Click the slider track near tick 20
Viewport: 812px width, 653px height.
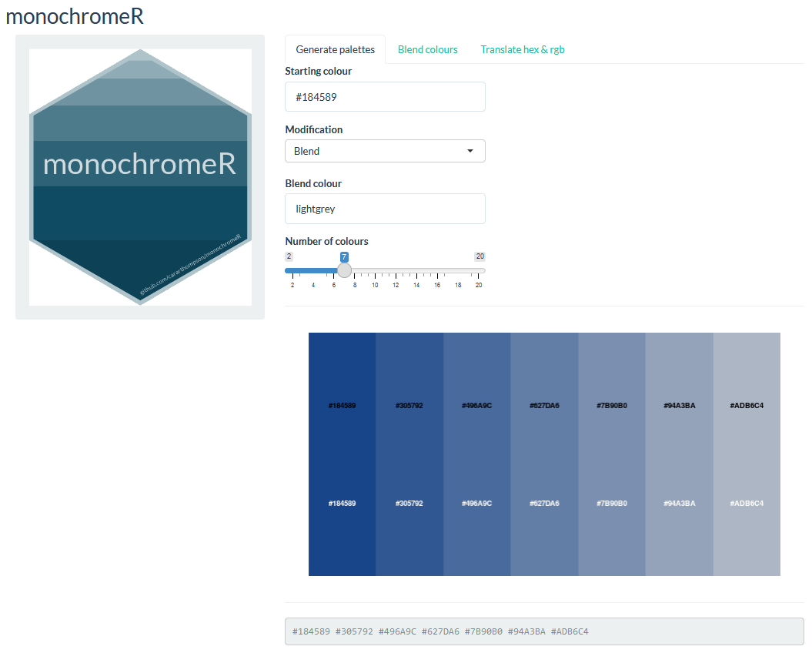pyautogui.click(x=478, y=270)
